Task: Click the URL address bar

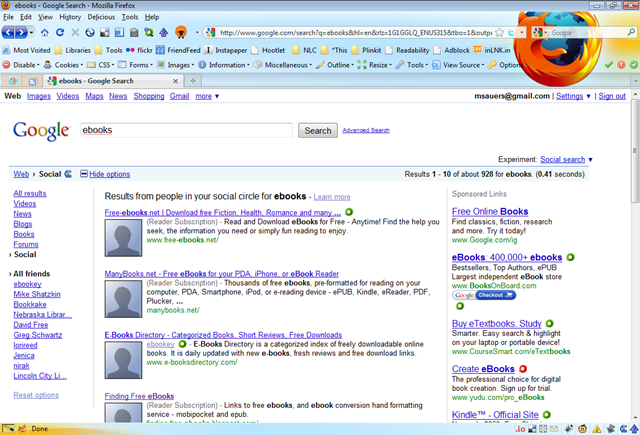Action: pos(355,32)
